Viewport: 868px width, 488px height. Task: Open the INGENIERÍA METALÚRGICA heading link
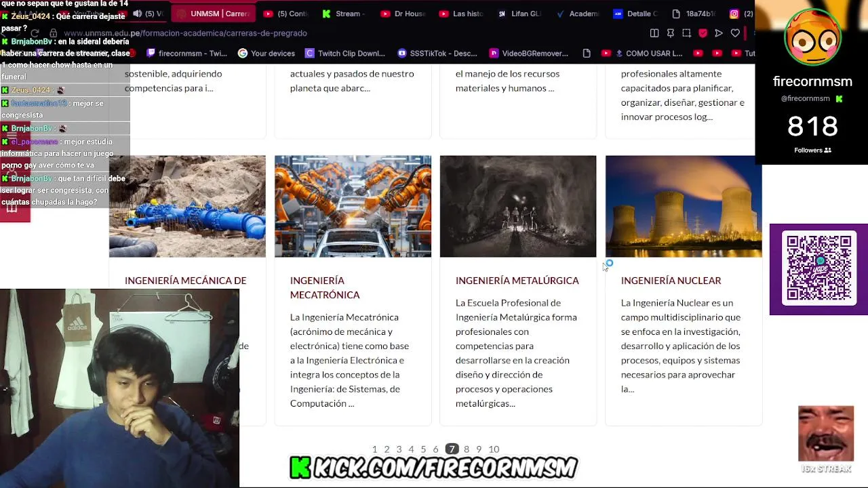(x=517, y=281)
